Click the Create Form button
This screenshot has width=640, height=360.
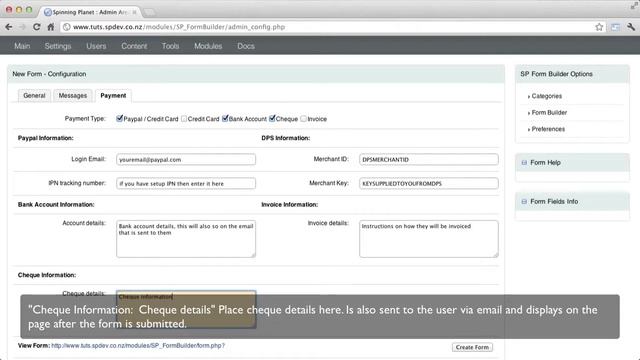point(472,347)
